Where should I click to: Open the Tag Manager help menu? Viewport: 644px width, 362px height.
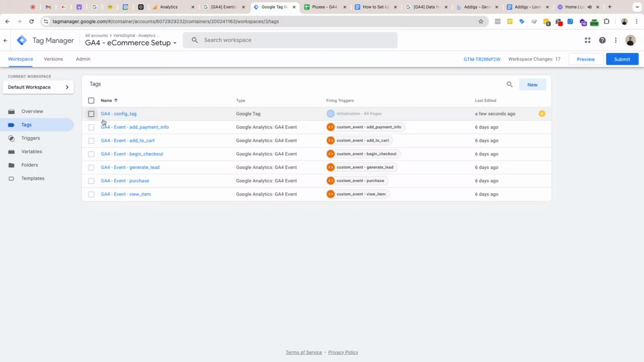pos(602,40)
